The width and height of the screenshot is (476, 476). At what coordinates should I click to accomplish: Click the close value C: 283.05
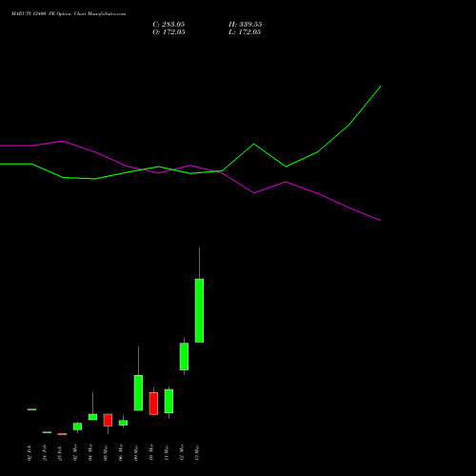tap(169, 24)
